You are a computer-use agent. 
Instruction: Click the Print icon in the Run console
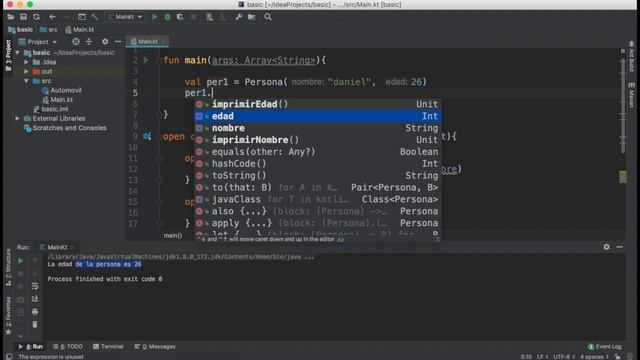[35, 312]
